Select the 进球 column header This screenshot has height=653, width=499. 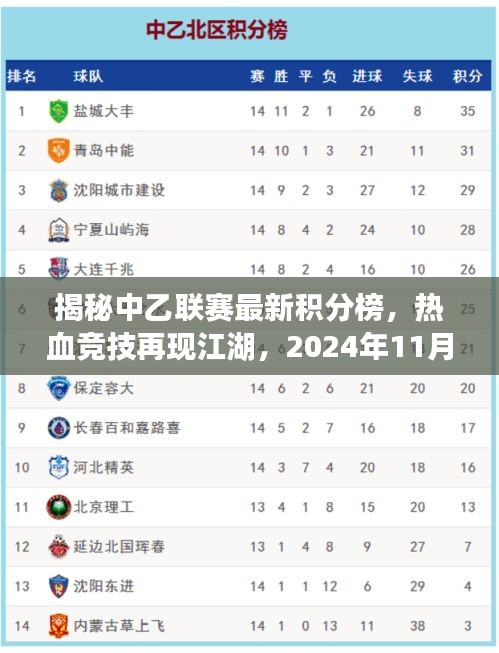point(367,76)
